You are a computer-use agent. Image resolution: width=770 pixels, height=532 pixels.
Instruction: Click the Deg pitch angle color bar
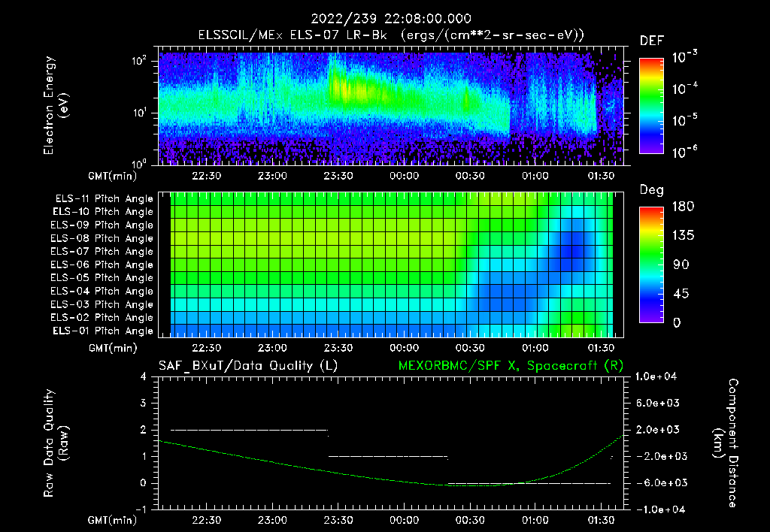click(651, 265)
